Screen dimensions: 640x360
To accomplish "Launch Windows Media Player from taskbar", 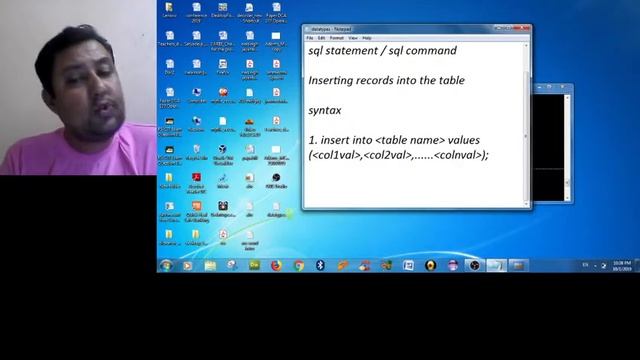I will tap(188, 266).
